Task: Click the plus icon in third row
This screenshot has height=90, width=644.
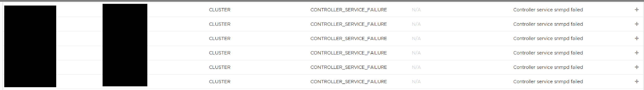Action: pos(636,38)
